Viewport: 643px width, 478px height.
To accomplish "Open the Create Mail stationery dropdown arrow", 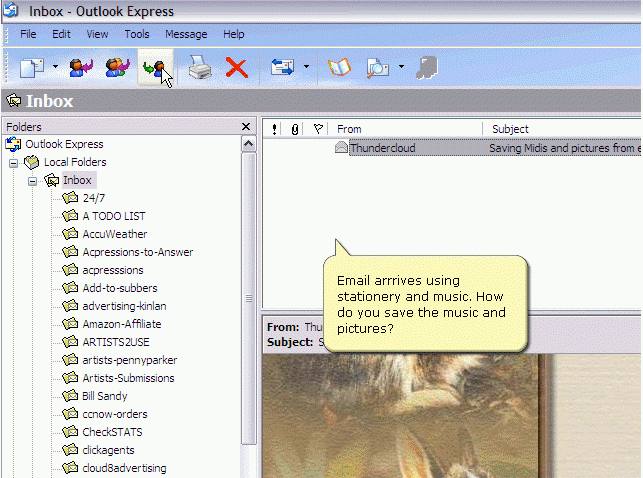I will [x=55, y=66].
